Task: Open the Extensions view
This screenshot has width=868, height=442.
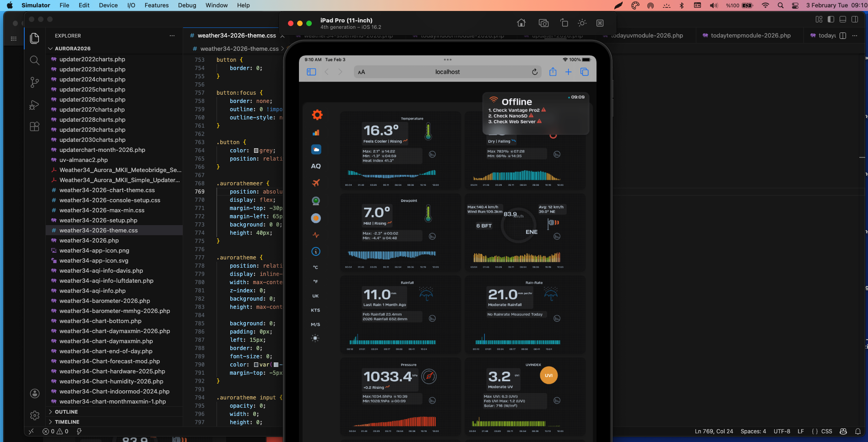Action: click(34, 127)
